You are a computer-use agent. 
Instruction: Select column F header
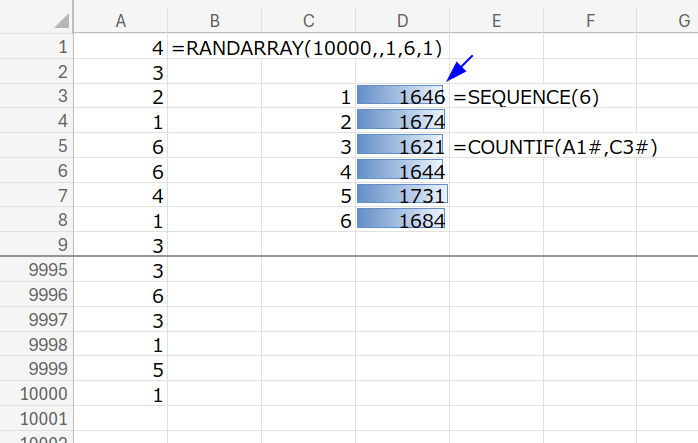590,20
